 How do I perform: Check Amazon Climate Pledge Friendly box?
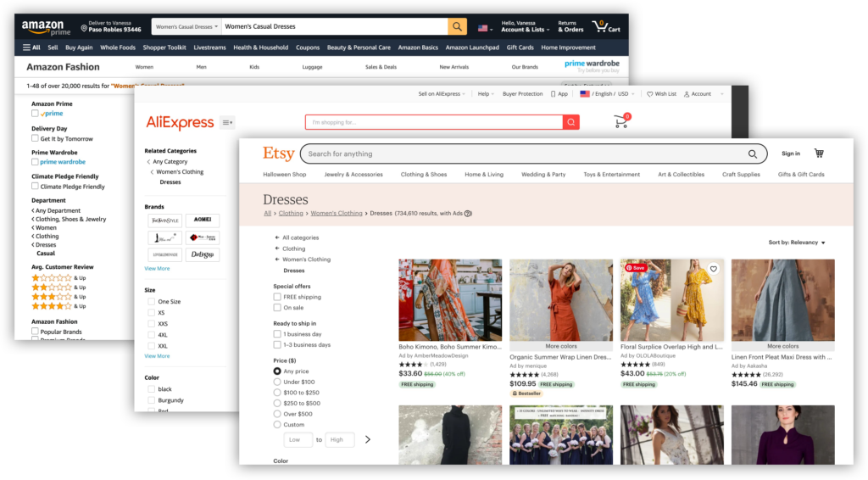coord(35,187)
